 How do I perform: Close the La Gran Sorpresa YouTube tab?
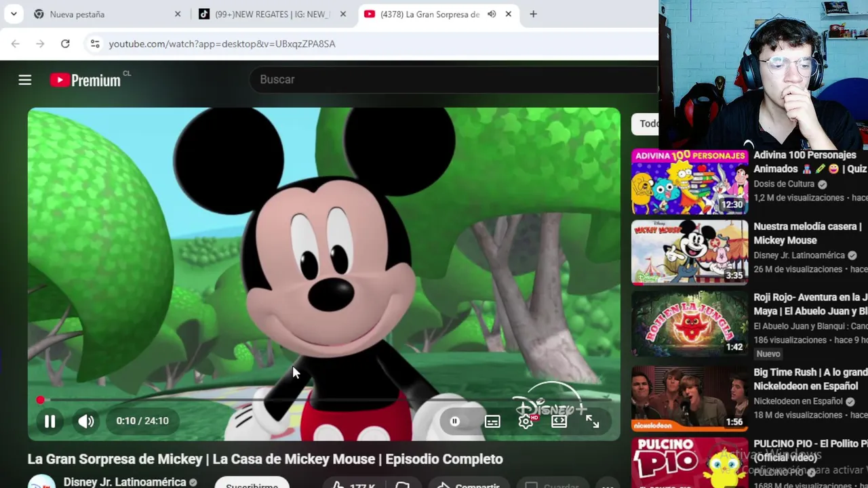pyautogui.click(x=508, y=14)
